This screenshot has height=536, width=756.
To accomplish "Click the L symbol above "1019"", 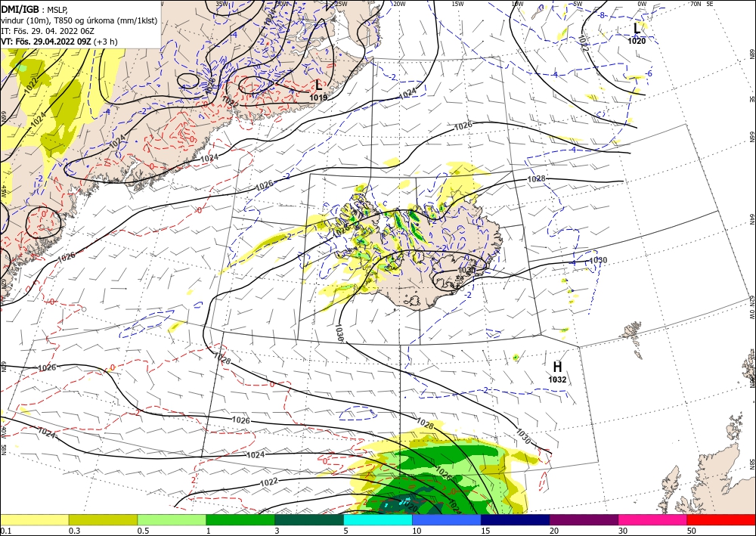I will tap(319, 85).
